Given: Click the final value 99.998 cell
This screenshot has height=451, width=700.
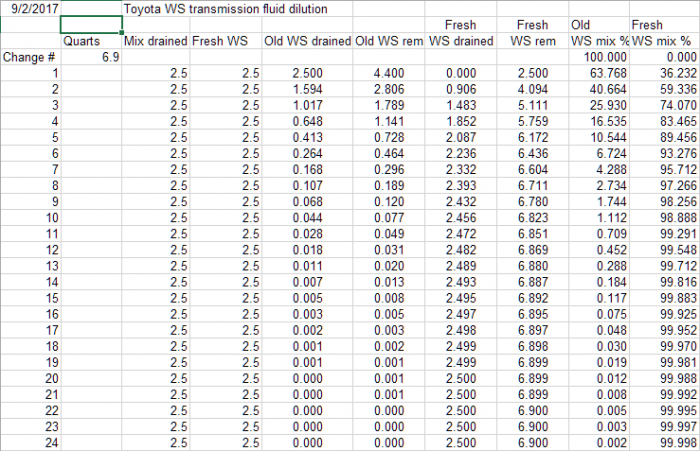Looking at the screenshot, I should [x=664, y=443].
